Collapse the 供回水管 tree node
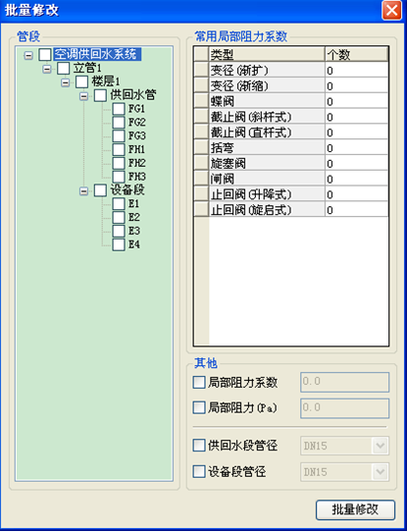407x532 pixels. click(83, 96)
